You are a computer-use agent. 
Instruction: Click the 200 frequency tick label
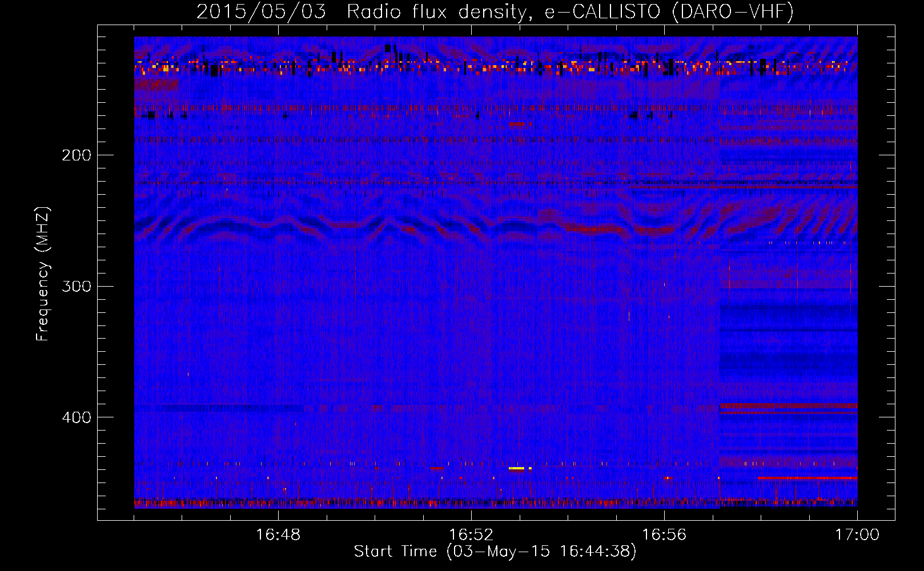point(77,155)
